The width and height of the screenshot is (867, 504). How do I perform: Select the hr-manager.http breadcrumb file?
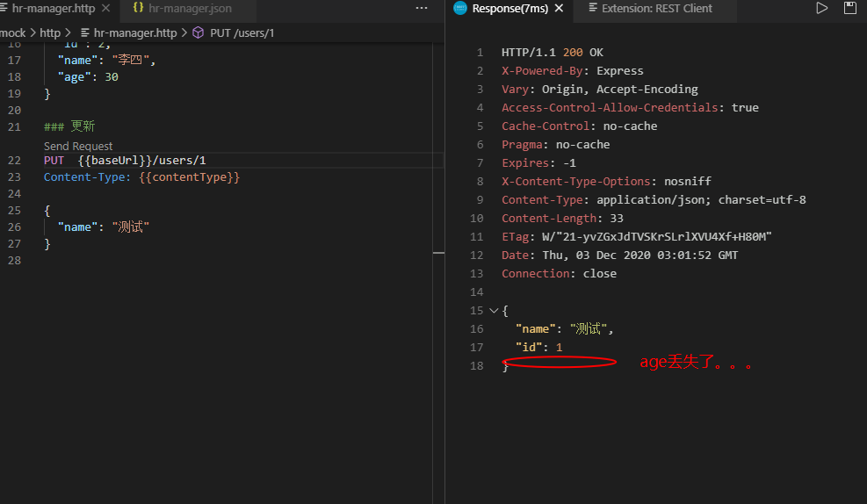click(134, 32)
